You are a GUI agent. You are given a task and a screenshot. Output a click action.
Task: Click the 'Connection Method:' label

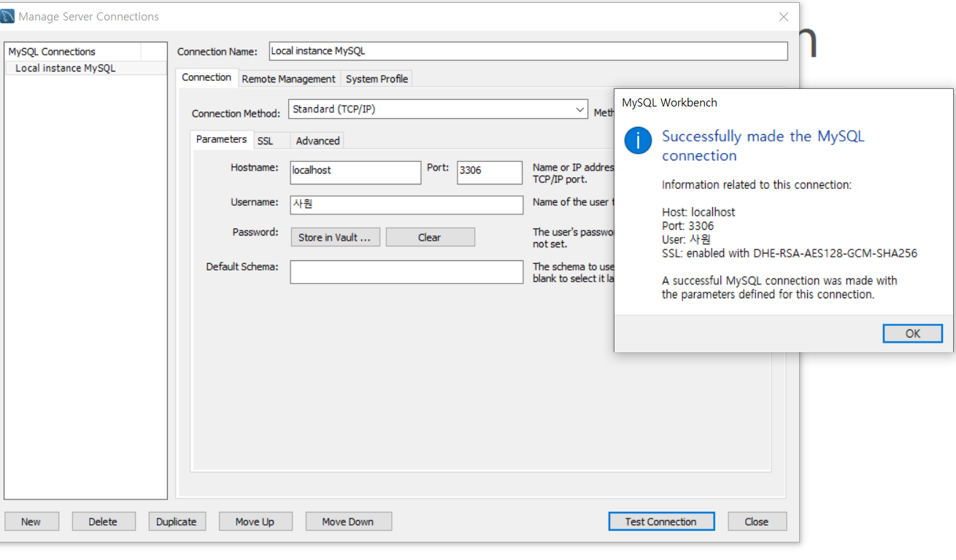[x=236, y=114]
